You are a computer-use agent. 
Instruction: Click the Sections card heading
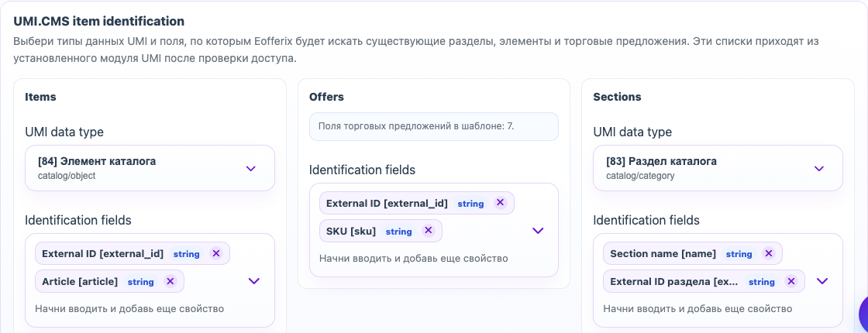617,97
